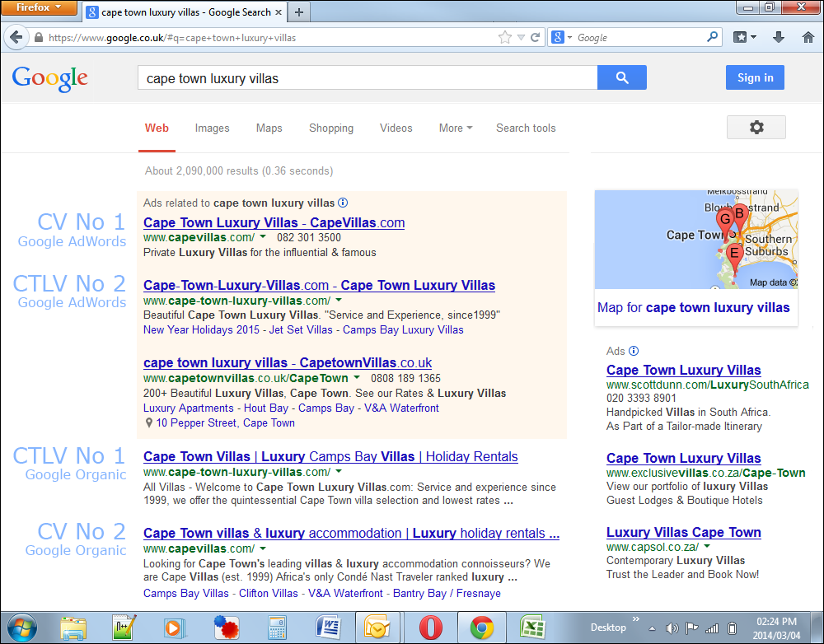Switch to Images results tab
The image size is (824, 644).
click(x=212, y=128)
